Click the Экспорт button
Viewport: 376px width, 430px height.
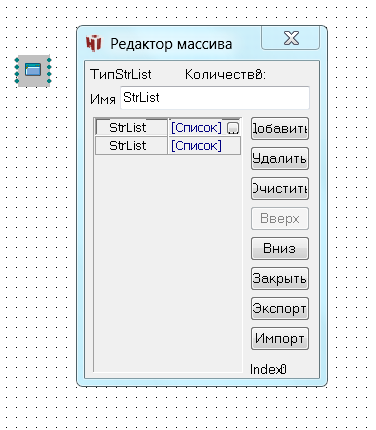[x=280, y=309]
